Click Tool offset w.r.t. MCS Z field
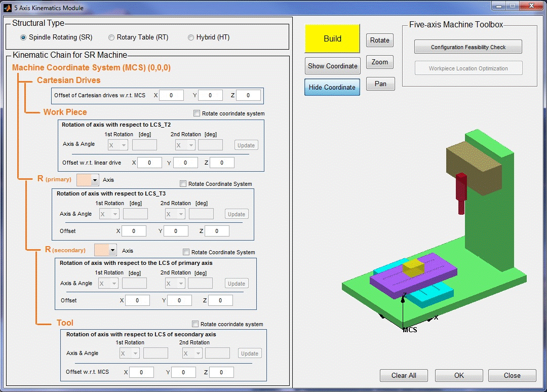Image resolution: width=547 pixels, height=392 pixels. (221, 372)
